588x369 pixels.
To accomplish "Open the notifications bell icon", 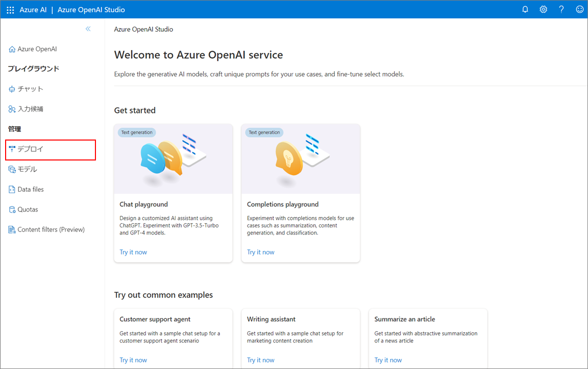I will coord(525,9).
